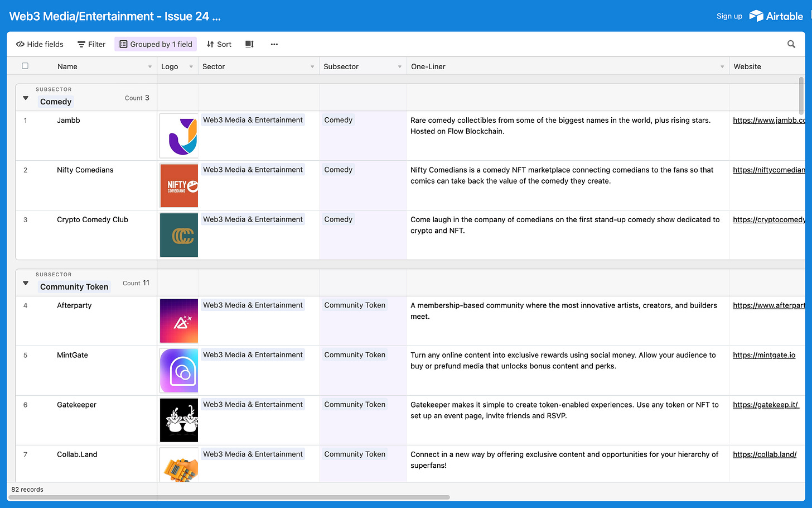Open the gatekeep.it link

[x=766, y=405]
